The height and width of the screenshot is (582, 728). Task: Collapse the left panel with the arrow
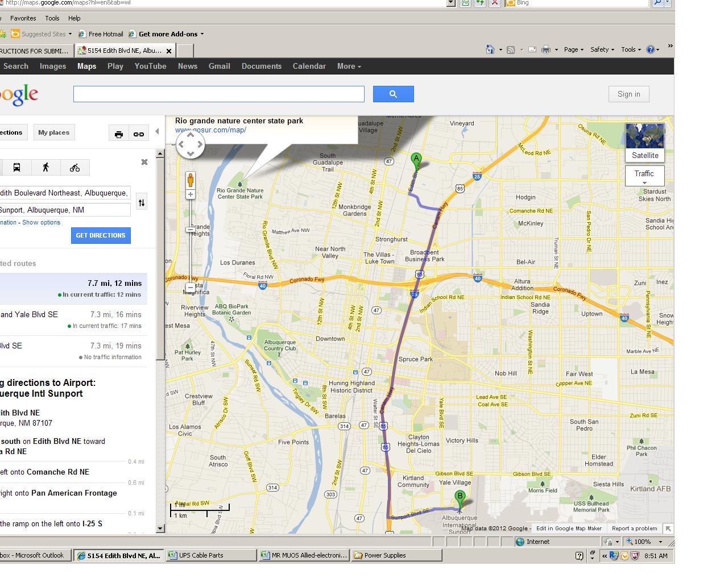pyautogui.click(x=157, y=131)
